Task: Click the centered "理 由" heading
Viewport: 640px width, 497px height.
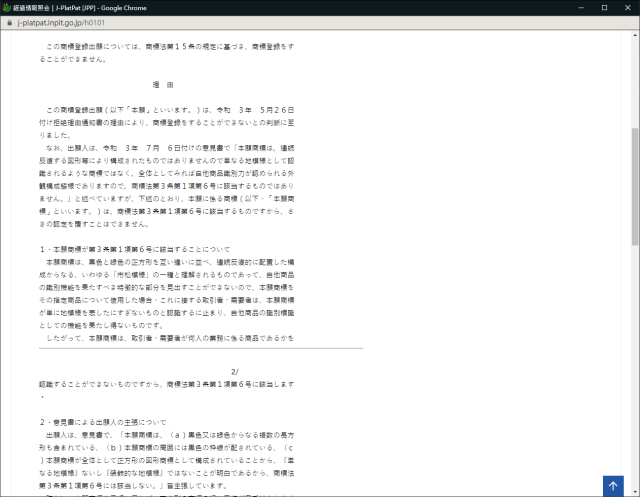Action: [x=163, y=85]
